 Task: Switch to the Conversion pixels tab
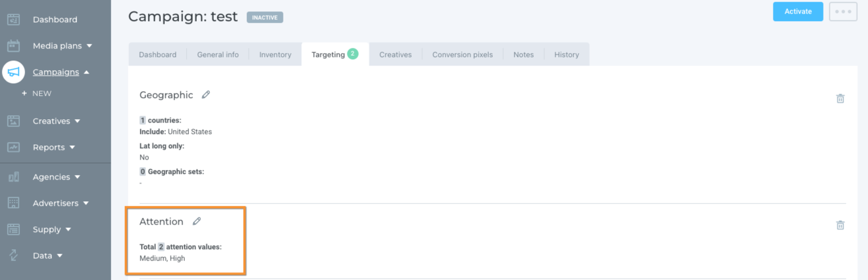463,55
